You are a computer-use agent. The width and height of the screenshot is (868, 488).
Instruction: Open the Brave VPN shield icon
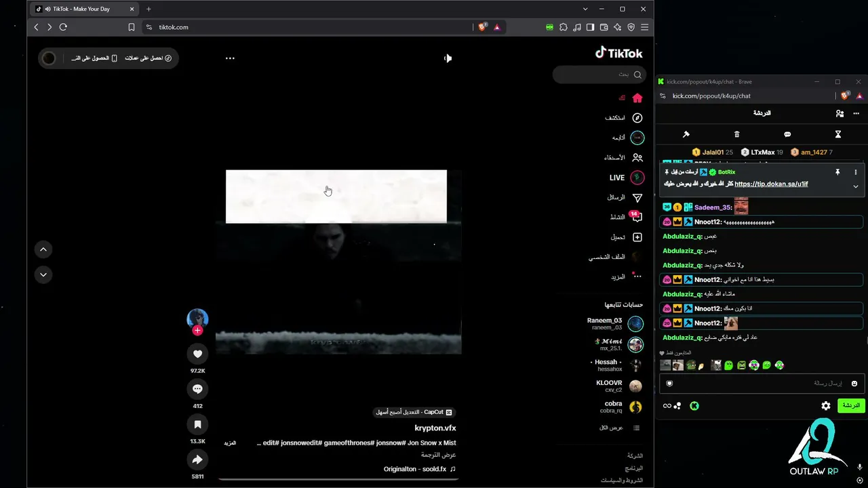click(x=631, y=27)
